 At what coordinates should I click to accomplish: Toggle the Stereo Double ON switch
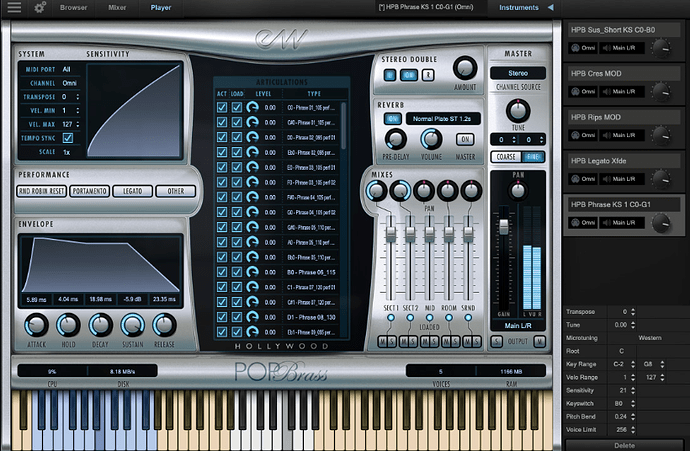[x=409, y=75]
